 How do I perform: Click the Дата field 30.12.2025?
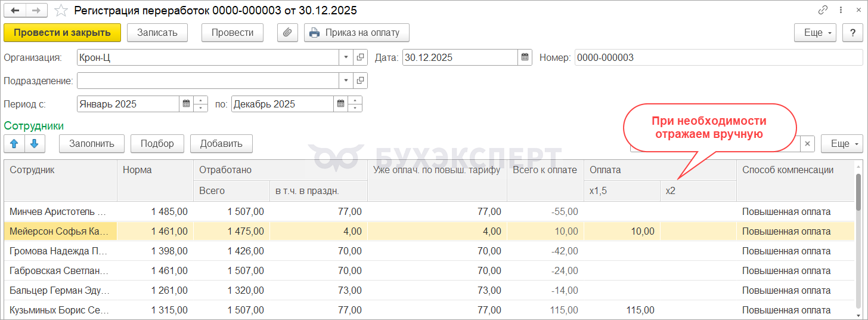(x=460, y=57)
